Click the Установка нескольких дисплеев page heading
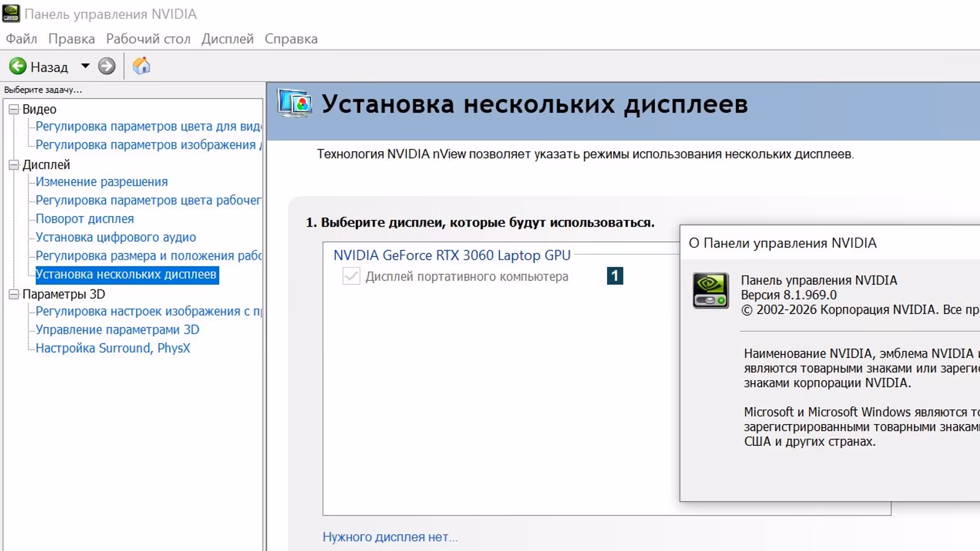Screen dimensions: 980x551 535,104
